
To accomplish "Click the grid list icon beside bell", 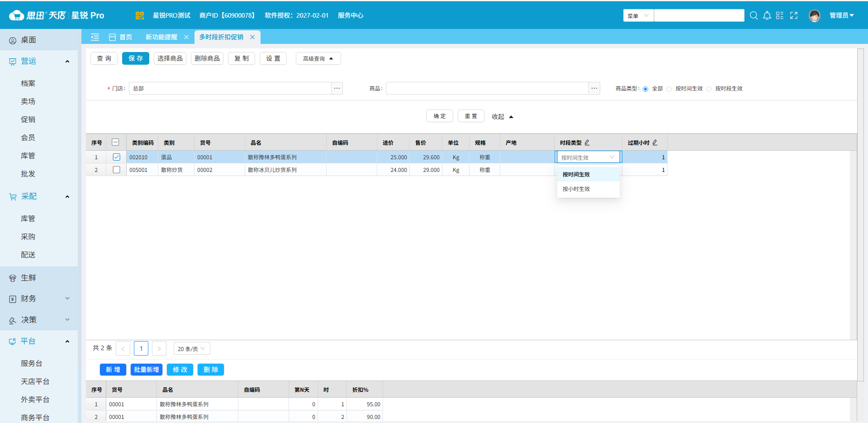I will (779, 15).
